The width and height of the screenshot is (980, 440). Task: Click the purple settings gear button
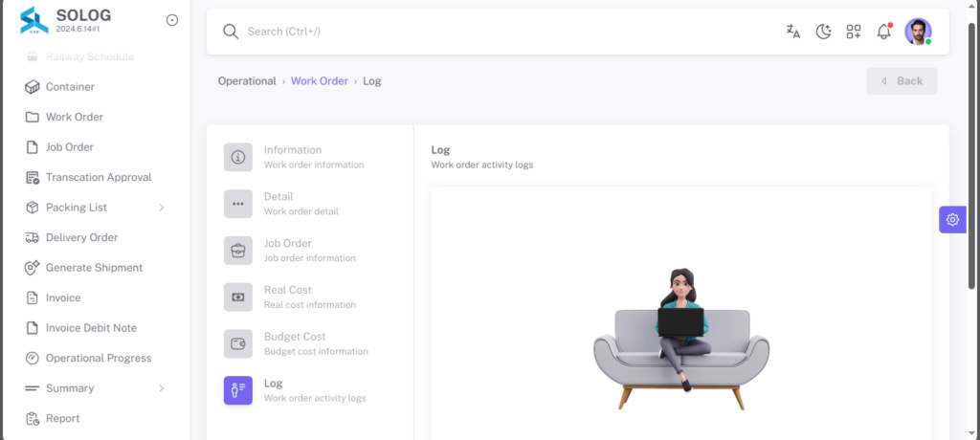pyautogui.click(x=952, y=219)
